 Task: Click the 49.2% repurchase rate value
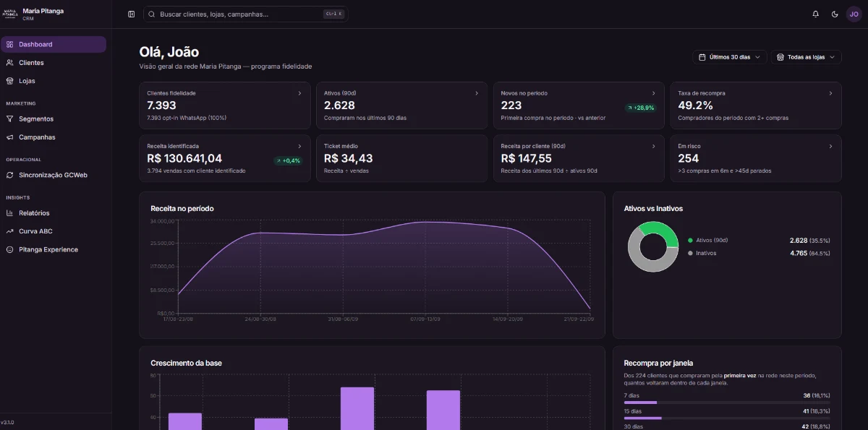[x=695, y=106]
